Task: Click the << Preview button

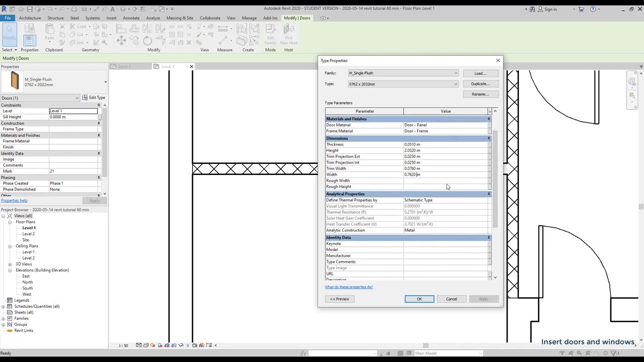Action: [340, 299]
